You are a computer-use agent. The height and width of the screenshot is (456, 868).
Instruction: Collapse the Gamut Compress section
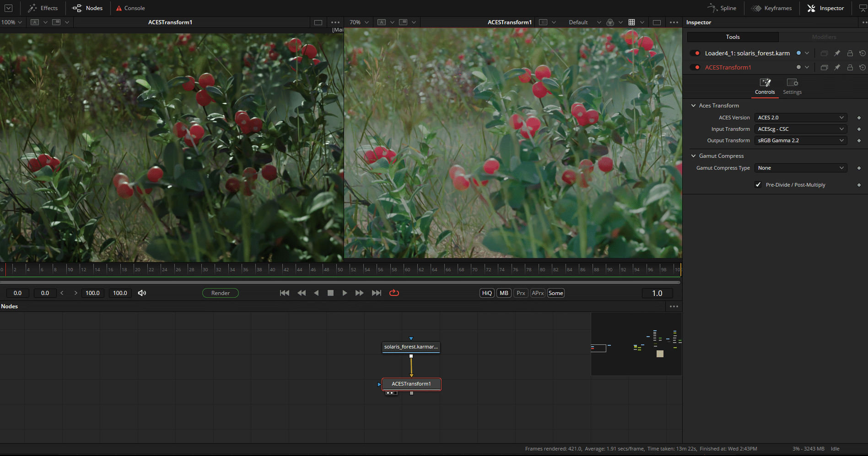(x=694, y=156)
